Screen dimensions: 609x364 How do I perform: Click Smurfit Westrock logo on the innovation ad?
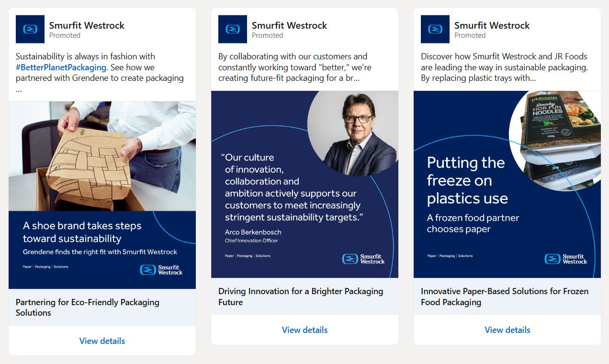(232, 29)
